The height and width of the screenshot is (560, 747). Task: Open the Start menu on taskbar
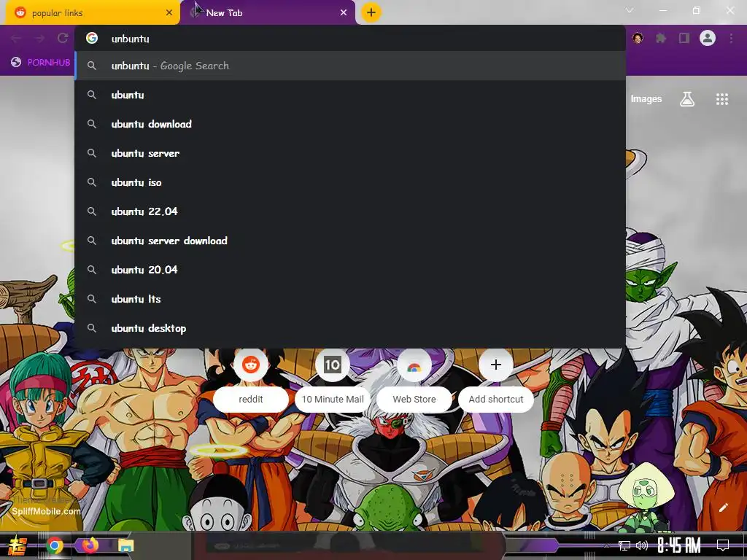17,545
